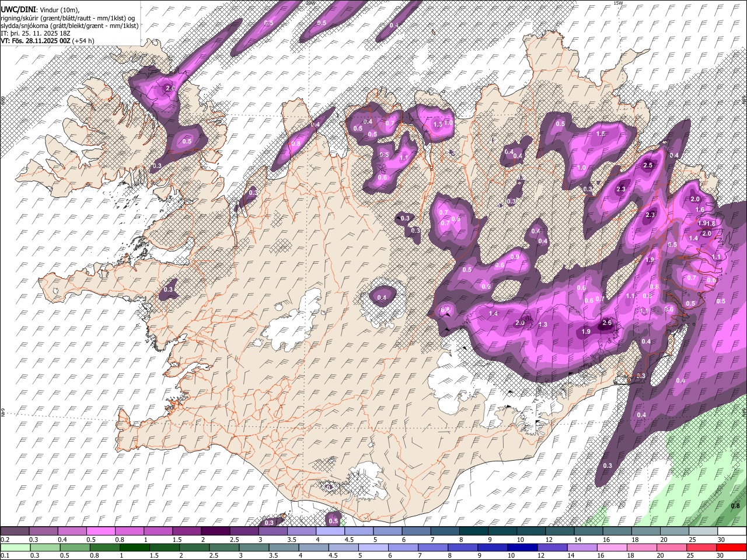The height and width of the screenshot is (560, 747).
Task: Click the '1.6' precipitation value near the east coast
Action: pos(700,209)
